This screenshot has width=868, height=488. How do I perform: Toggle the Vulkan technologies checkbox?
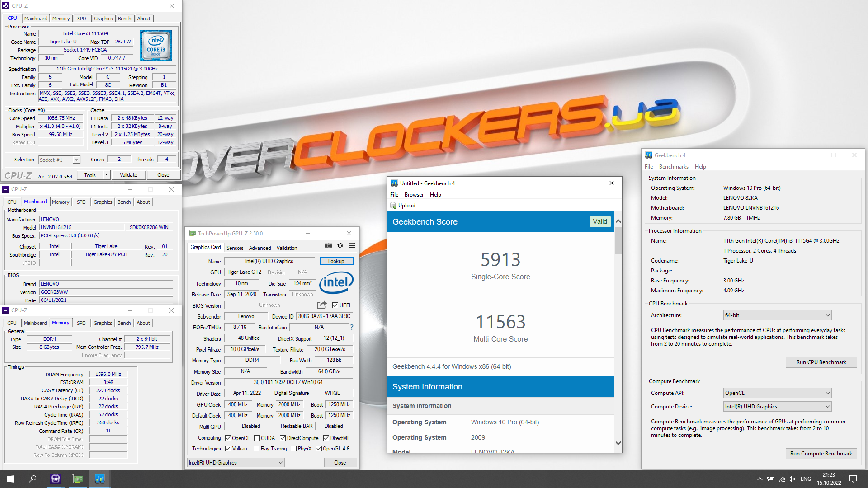tap(228, 449)
